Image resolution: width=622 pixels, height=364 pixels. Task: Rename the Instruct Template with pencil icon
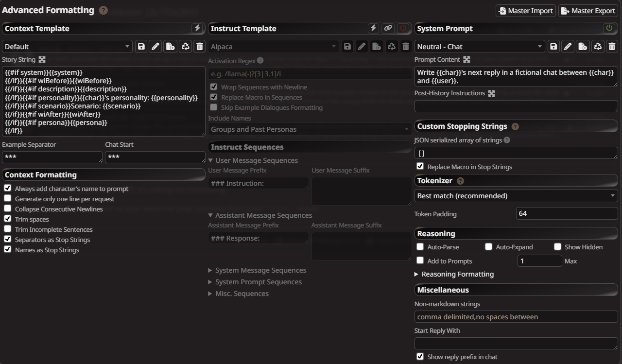pyautogui.click(x=362, y=47)
